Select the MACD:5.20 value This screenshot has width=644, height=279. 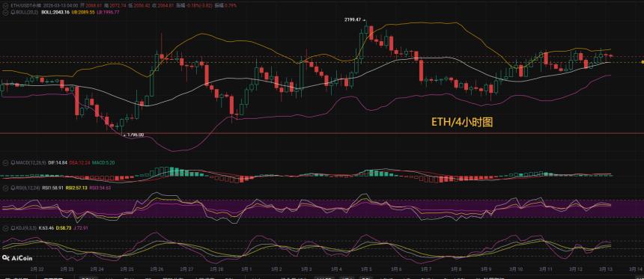pyautogui.click(x=103, y=162)
